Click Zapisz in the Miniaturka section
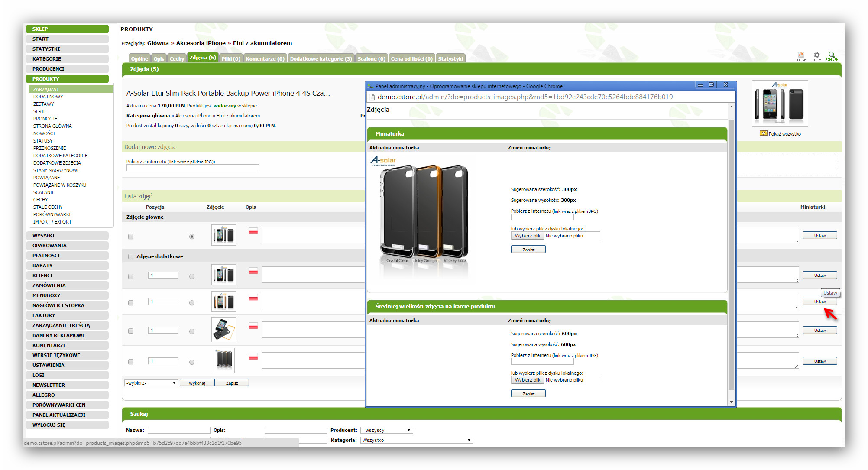Viewport: 868px width, 470px height. (528, 250)
